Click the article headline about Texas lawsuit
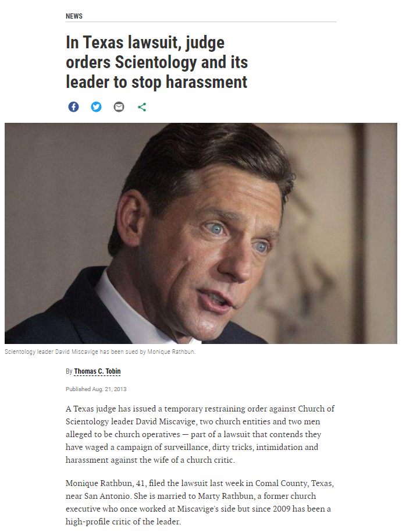Screen dimensions: 406x532 (x=156, y=62)
